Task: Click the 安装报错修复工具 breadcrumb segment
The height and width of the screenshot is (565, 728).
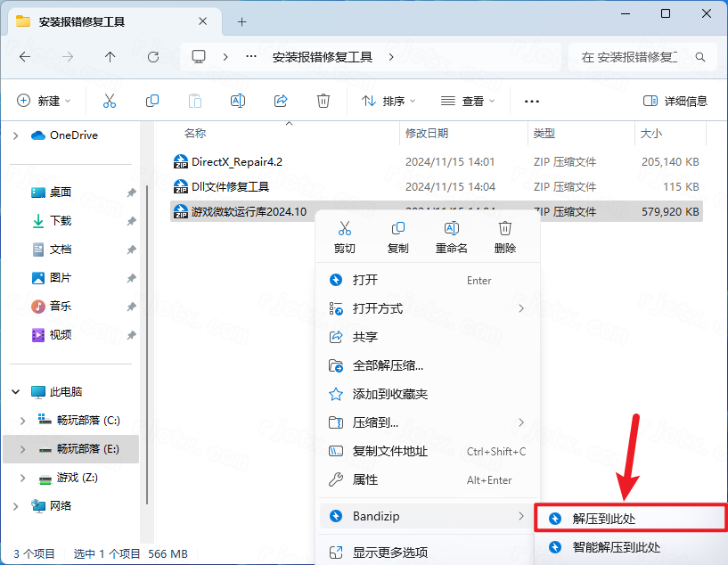Action: coord(323,57)
